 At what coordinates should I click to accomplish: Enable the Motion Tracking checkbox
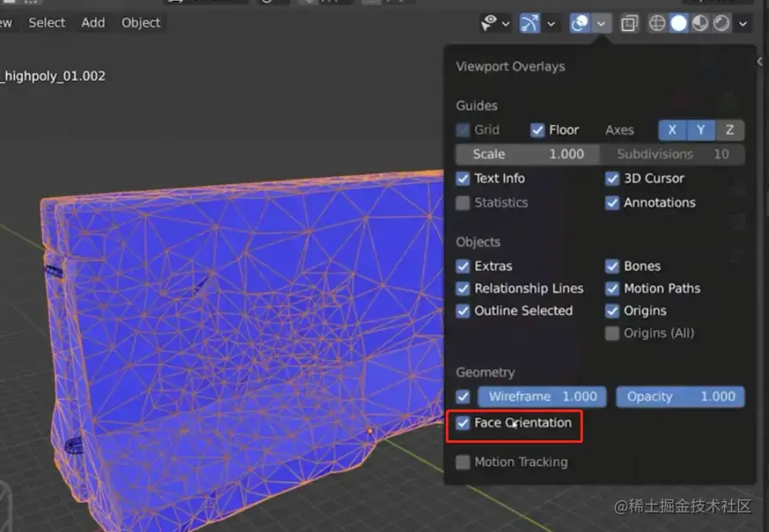pyautogui.click(x=462, y=462)
